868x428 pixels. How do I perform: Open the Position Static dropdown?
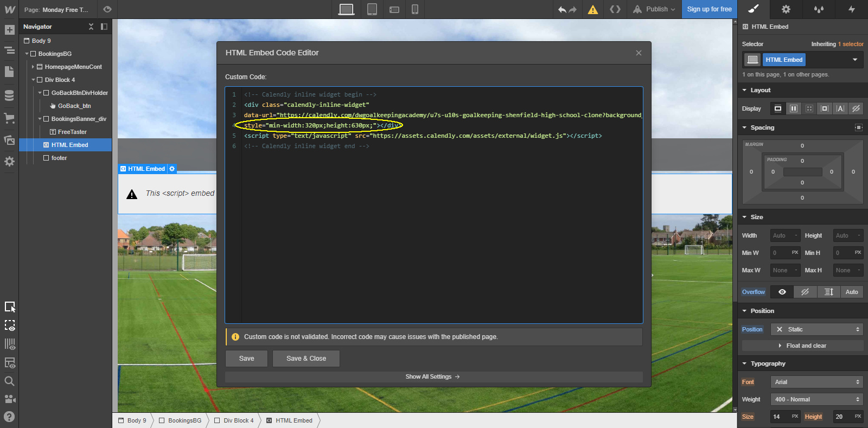click(817, 329)
